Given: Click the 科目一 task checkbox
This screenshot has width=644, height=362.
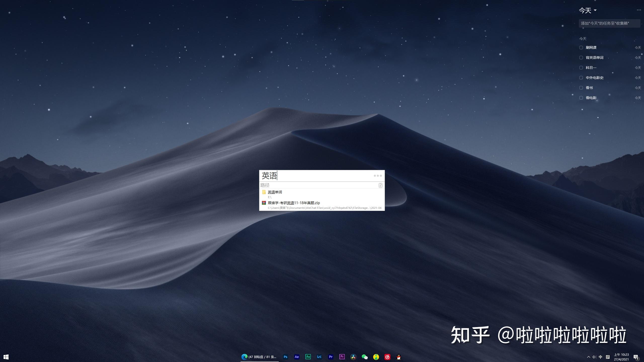Looking at the screenshot, I should click(x=581, y=67).
